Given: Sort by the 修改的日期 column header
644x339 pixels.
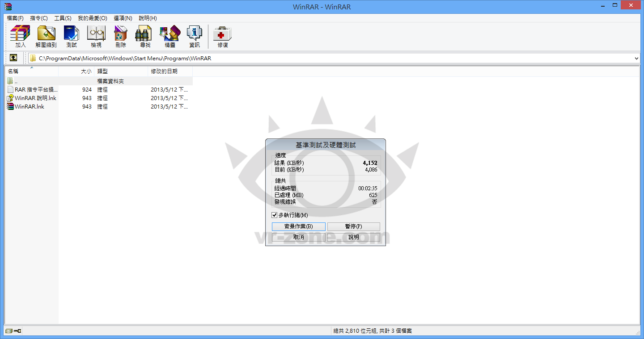Looking at the screenshot, I should pyautogui.click(x=170, y=71).
